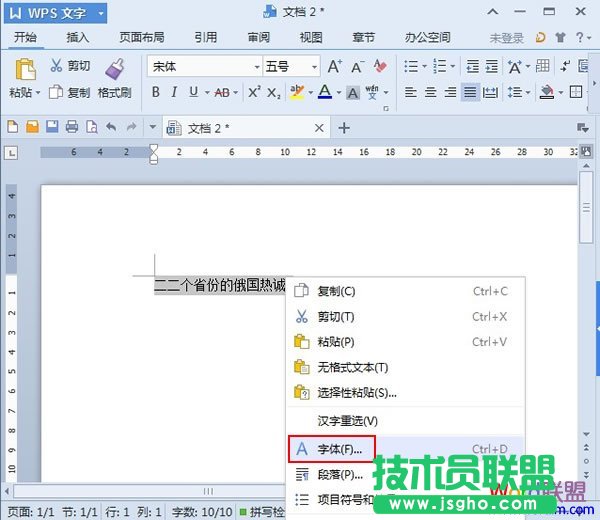Apply superscript X² formatting

(x=254, y=92)
